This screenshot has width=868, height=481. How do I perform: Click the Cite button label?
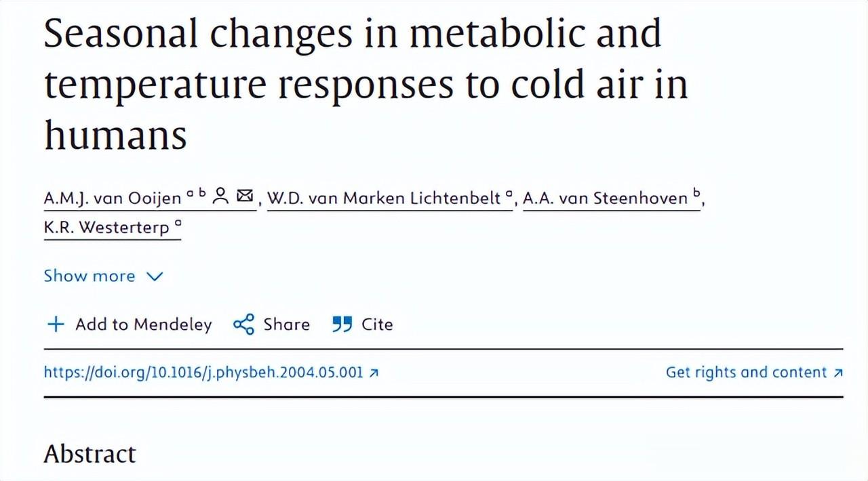(x=377, y=325)
